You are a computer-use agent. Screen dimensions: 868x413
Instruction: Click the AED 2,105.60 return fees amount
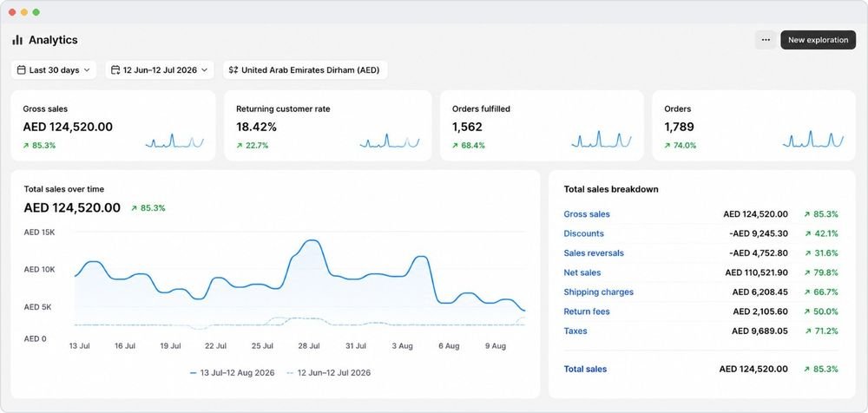pos(760,311)
